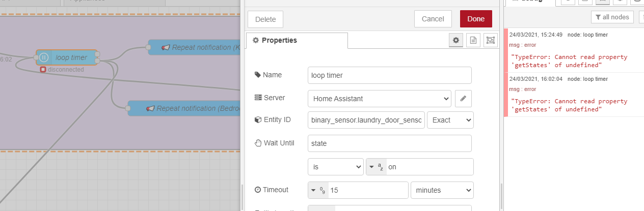This screenshot has height=211, width=644.
Task: Click megaphone icon on upper Repeat notification node
Action: 166,47
